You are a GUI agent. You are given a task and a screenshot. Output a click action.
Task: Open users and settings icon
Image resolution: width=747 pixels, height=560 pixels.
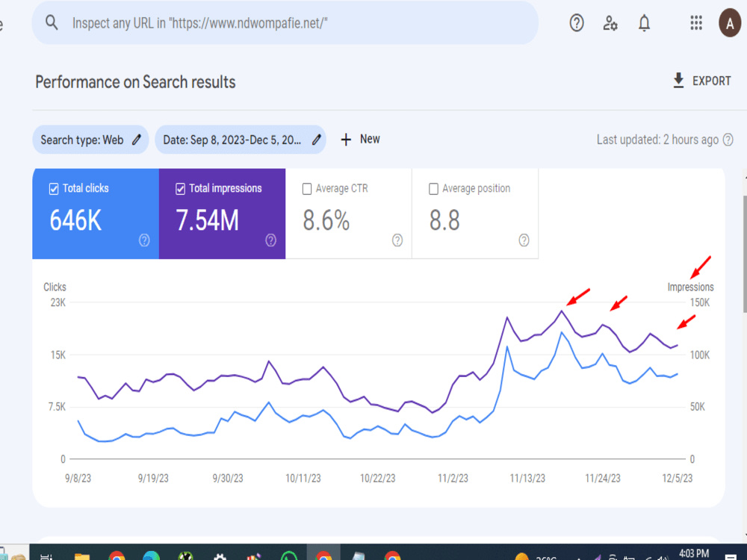click(x=610, y=23)
